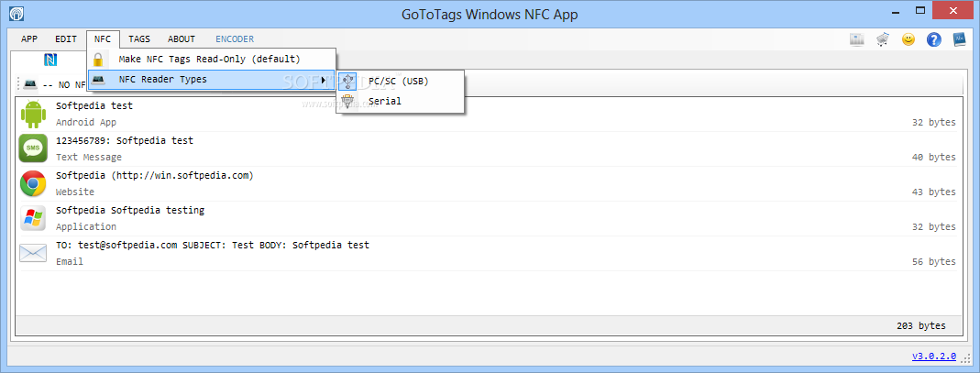Click the Android robot icon

[33, 114]
